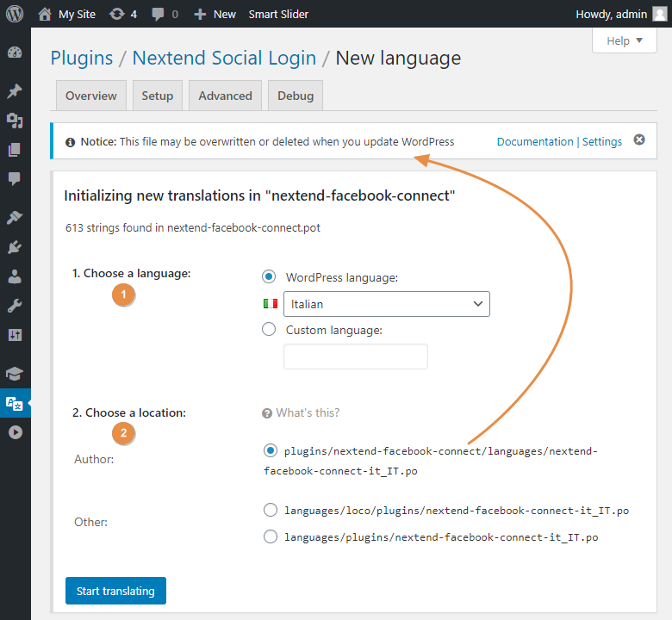The height and width of the screenshot is (620, 672).
Task: Go to Pages via sidebar icon
Action: (x=15, y=150)
